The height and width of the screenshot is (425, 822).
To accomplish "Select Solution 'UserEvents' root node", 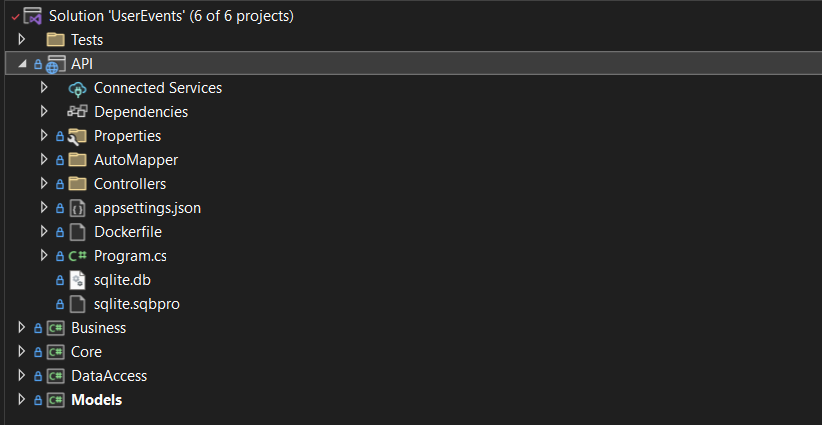I will [x=171, y=16].
